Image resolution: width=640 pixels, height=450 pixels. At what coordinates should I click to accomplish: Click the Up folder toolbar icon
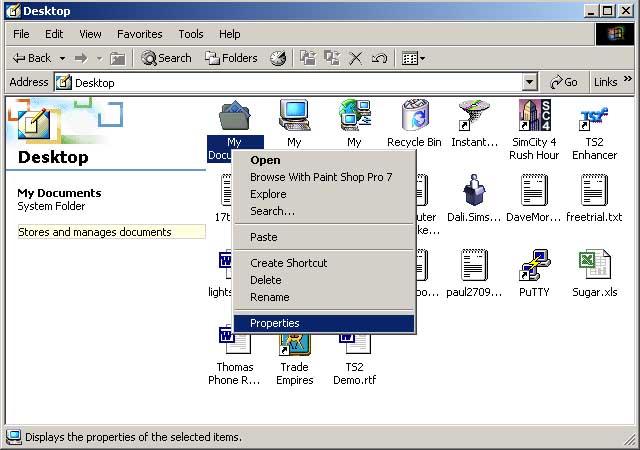118,59
